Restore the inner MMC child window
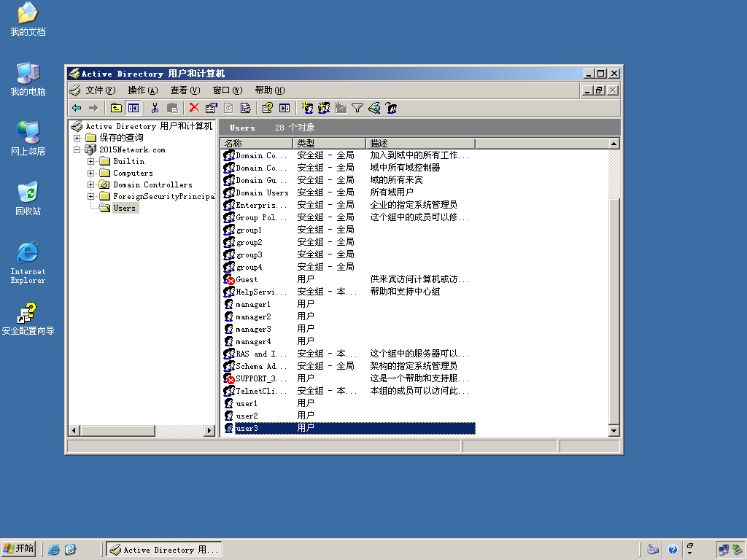747x560 pixels. [x=600, y=90]
